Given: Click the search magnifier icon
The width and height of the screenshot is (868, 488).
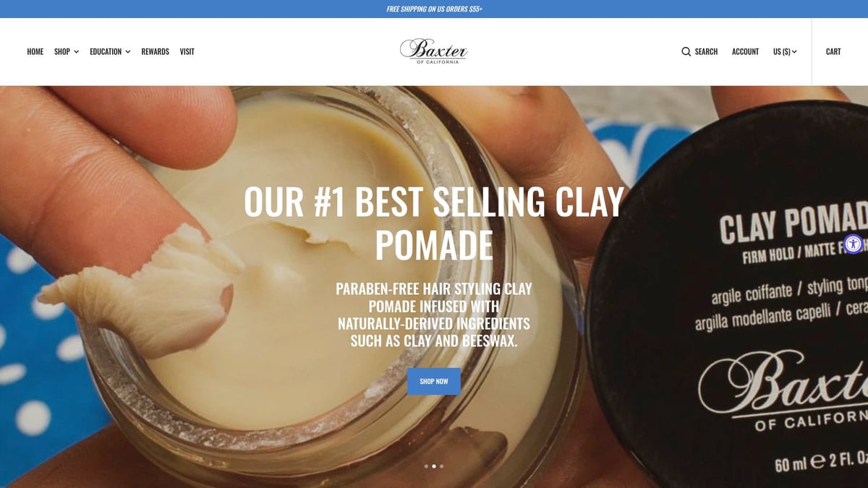Looking at the screenshot, I should (686, 51).
